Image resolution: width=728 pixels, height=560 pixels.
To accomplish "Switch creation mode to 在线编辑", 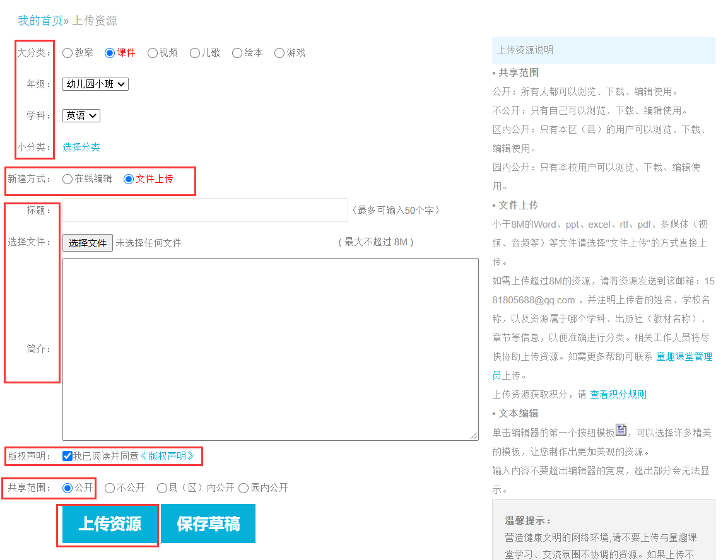I will point(68,179).
